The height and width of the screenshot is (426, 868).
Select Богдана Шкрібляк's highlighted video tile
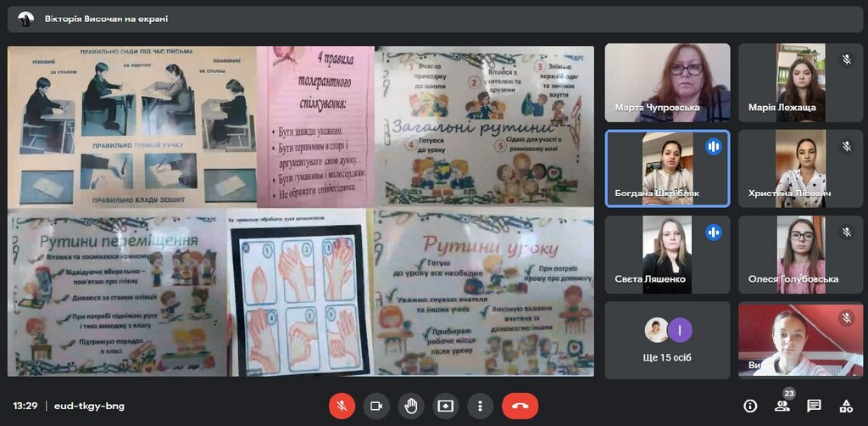[668, 168]
